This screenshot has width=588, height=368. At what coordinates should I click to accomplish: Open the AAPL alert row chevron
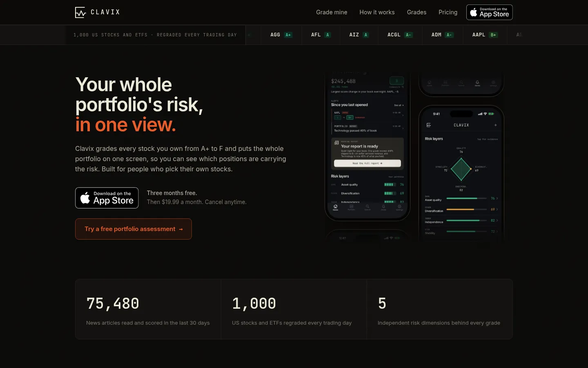coord(403,115)
